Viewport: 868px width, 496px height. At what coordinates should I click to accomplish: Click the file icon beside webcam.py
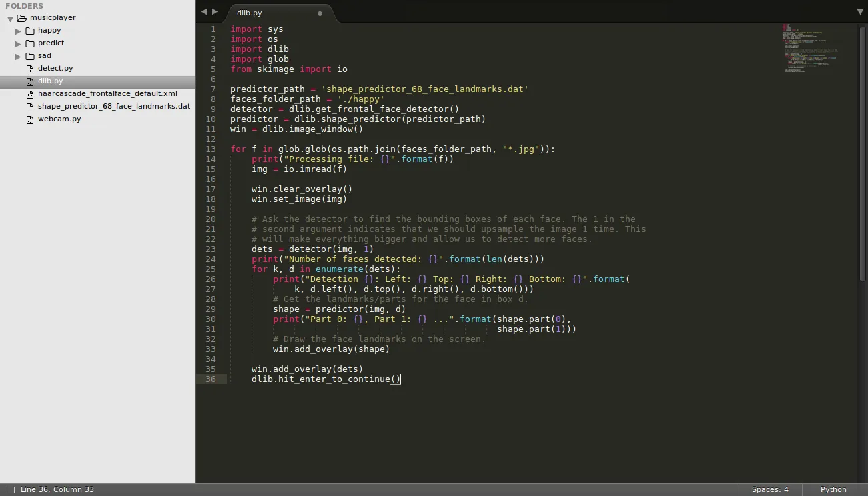30,119
